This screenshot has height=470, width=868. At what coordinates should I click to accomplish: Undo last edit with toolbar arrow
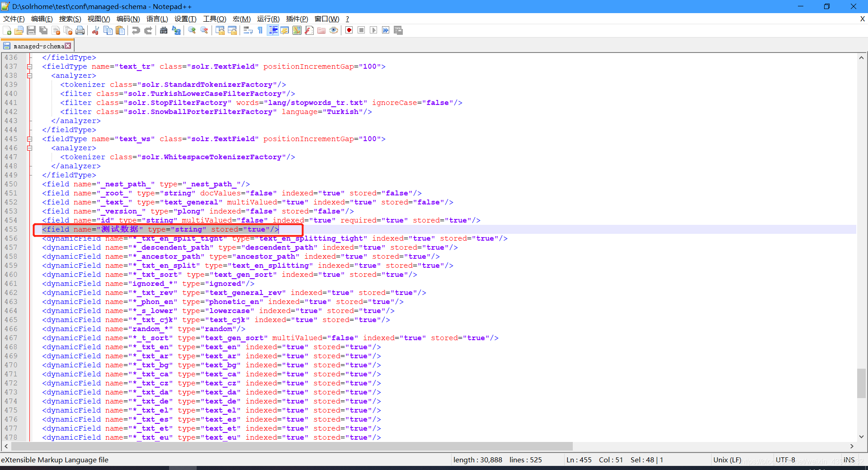click(136, 30)
